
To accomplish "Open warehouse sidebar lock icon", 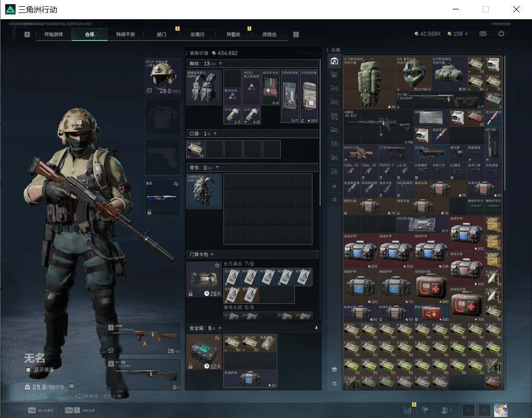I will click(334, 186).
